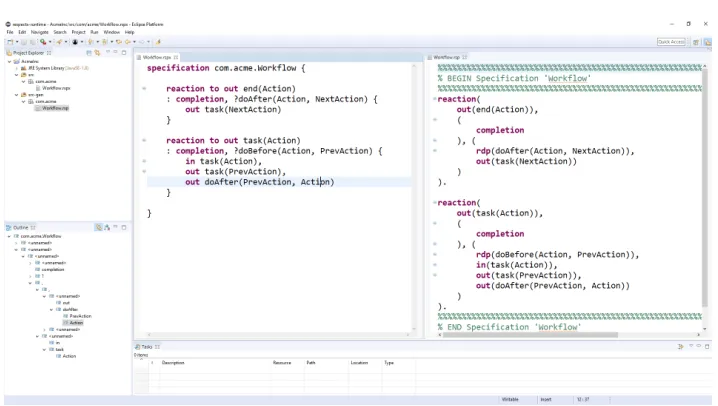The width and height of the screenshot is (718, 406).
Task: Collapse first reaction( fold in right editor
Action: [435, 99]
